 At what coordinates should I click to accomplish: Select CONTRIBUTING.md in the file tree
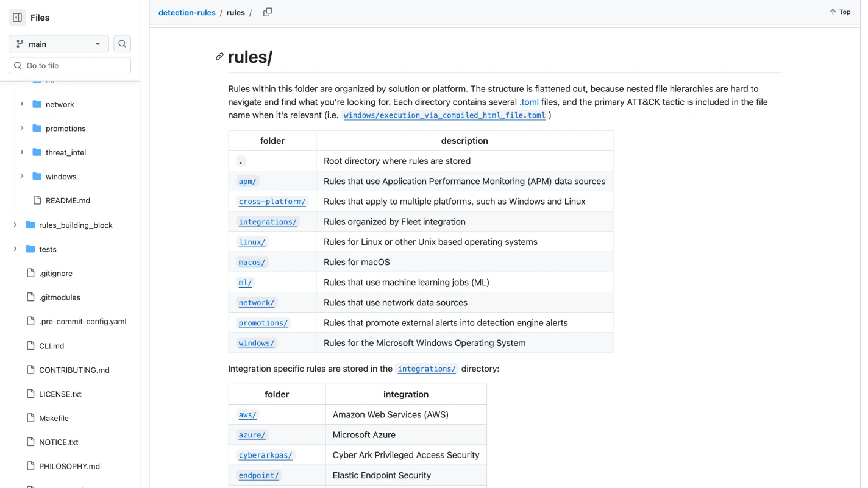point(74,370)
